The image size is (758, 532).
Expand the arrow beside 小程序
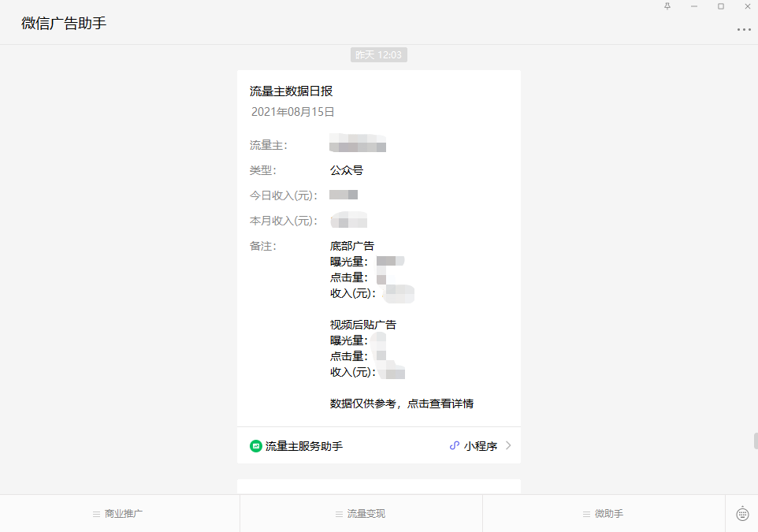pyautogui.click(x=508, y=445)
